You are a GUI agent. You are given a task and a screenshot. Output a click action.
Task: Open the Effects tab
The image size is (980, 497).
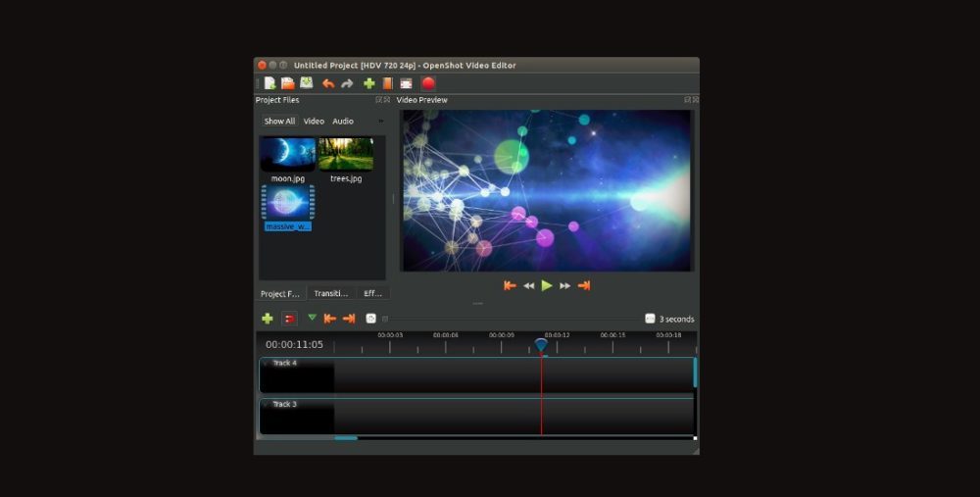click(373, 293)
